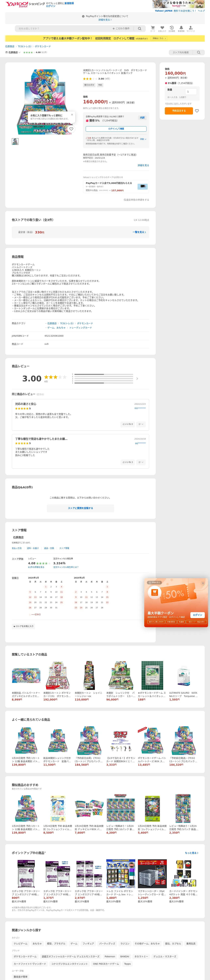Open ゲーム、おもちゃ category link

point(56,327)
